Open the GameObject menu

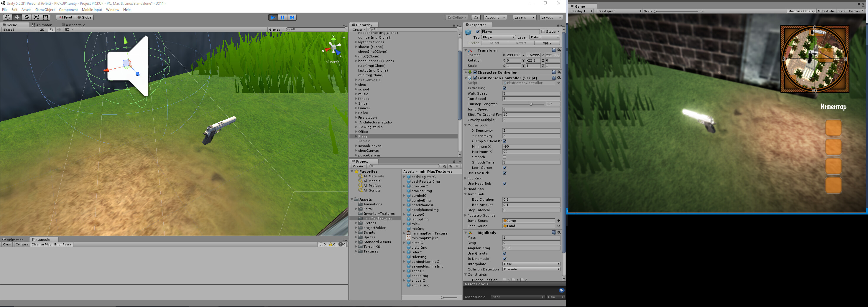click(x=45, y=9)
